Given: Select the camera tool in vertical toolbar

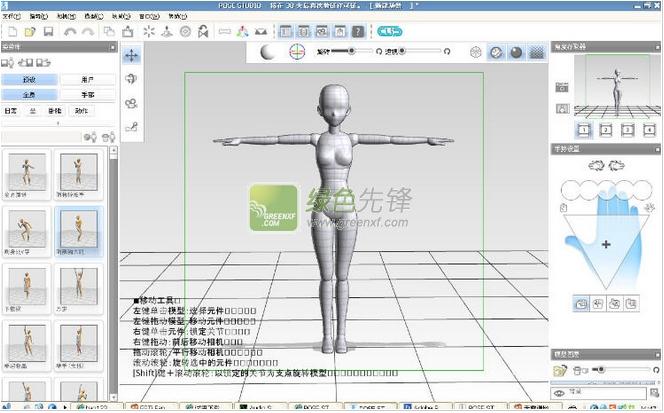Looking at the screenshot, I should click(131, 103).
